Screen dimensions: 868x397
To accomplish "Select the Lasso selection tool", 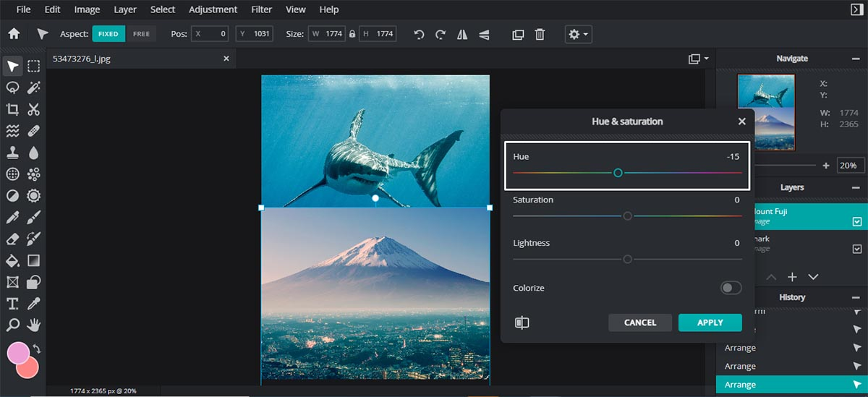I will coord(12,87).
